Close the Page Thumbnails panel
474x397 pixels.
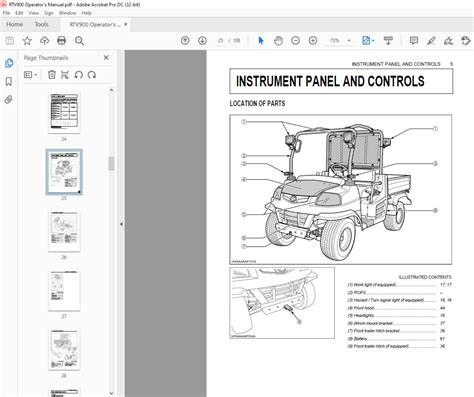coord(106,58)
